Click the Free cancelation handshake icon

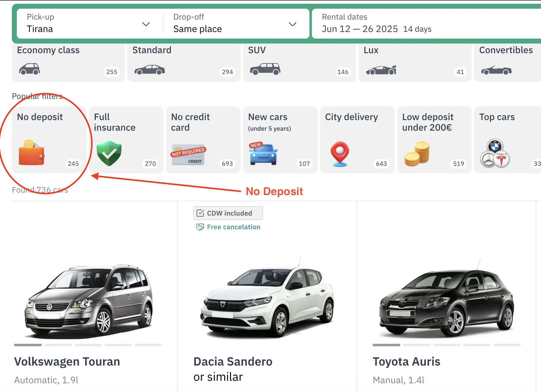point(200,227)
